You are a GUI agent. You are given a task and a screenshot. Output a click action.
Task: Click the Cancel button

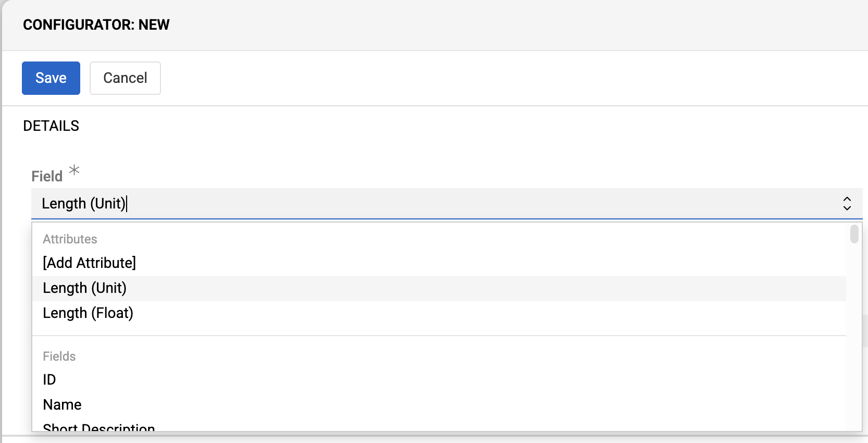coord(125,78)
